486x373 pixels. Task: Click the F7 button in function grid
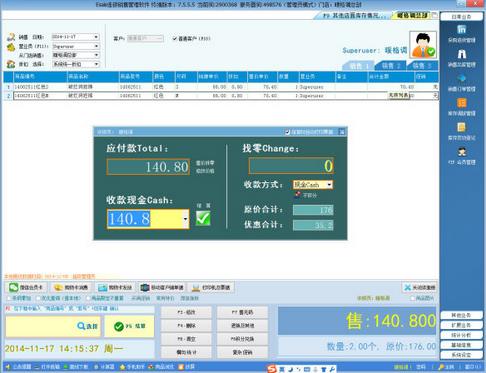242,312
